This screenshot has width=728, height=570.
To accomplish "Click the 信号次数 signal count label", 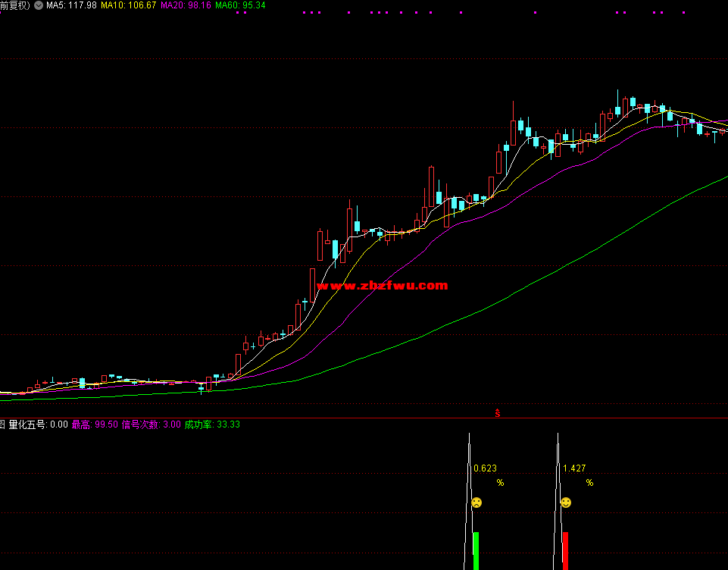I will 151,424.
